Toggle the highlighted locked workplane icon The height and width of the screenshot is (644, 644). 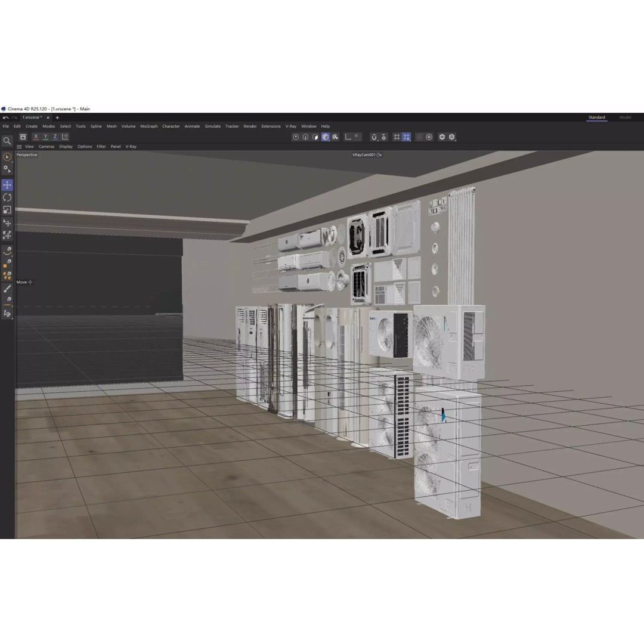pyautogui.click(x=406, y=137)
